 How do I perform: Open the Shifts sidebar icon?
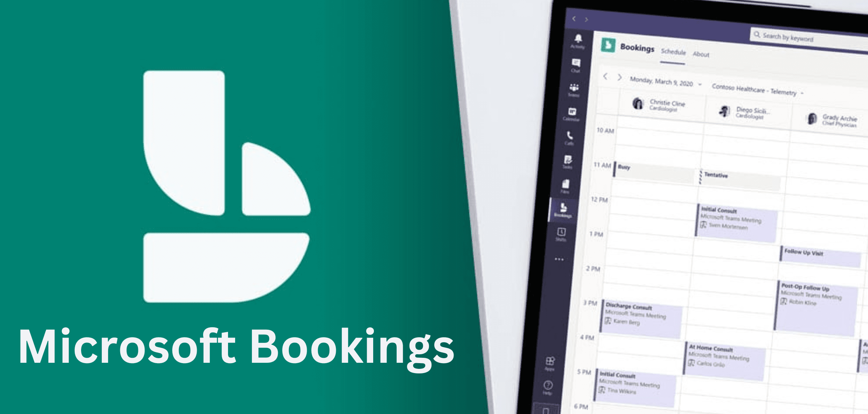[x=561, y=234]
